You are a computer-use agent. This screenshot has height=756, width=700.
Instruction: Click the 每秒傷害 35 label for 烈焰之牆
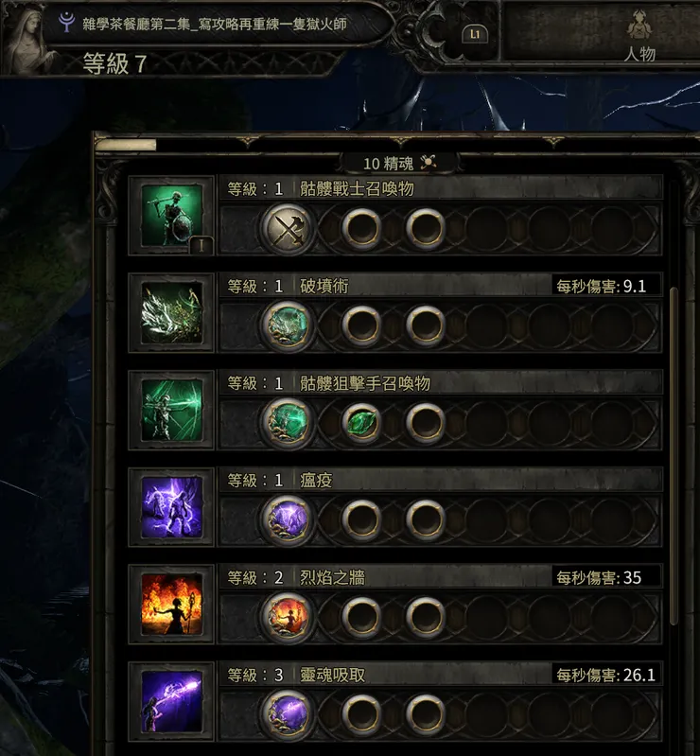(599, 577)
